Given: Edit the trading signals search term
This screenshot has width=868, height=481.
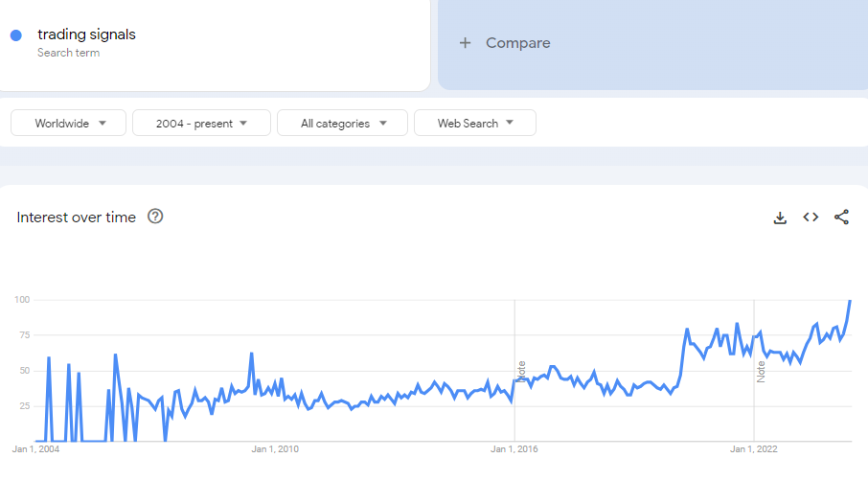Looking at the screenshot, I should pyautogui.click(x=86, y=34).
